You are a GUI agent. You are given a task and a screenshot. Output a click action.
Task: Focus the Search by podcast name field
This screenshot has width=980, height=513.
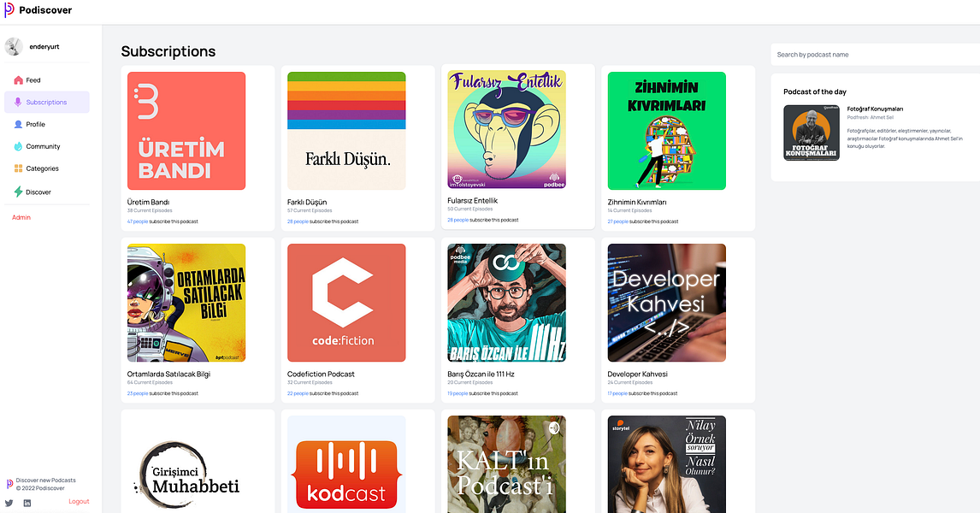[x=875, y=55]
